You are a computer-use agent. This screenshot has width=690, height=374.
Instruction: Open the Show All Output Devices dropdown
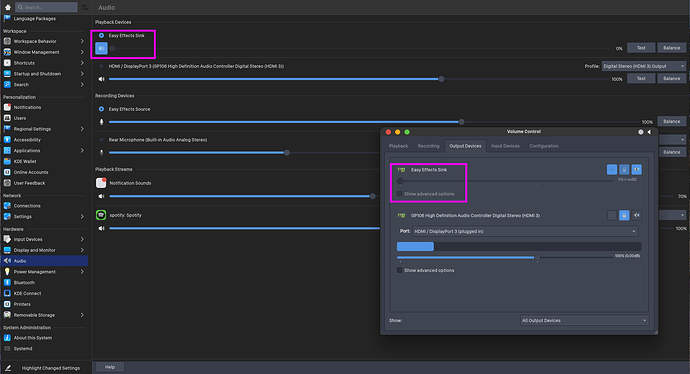pos(584,320)
